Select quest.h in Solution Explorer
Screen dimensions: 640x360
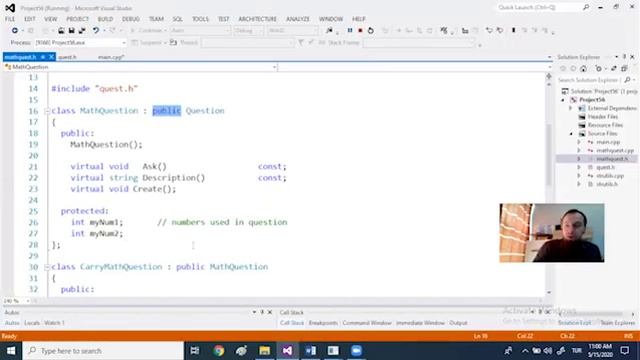point(605,167)
